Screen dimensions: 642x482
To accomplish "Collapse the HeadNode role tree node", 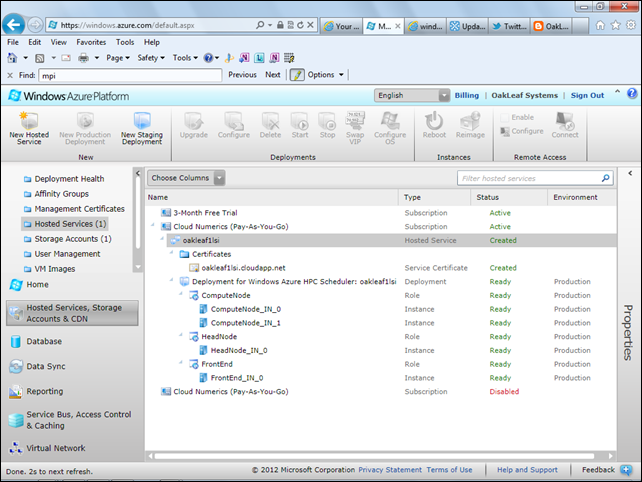I will coord(181,335).
